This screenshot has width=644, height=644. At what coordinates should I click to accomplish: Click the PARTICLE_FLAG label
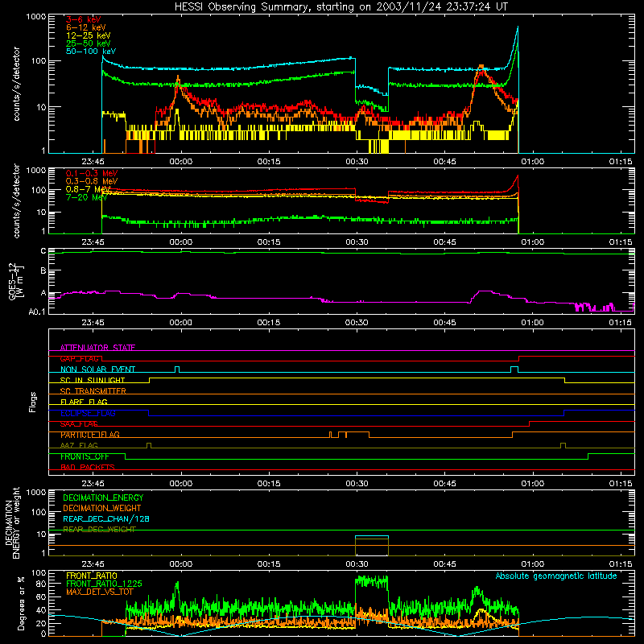point(90,435)
